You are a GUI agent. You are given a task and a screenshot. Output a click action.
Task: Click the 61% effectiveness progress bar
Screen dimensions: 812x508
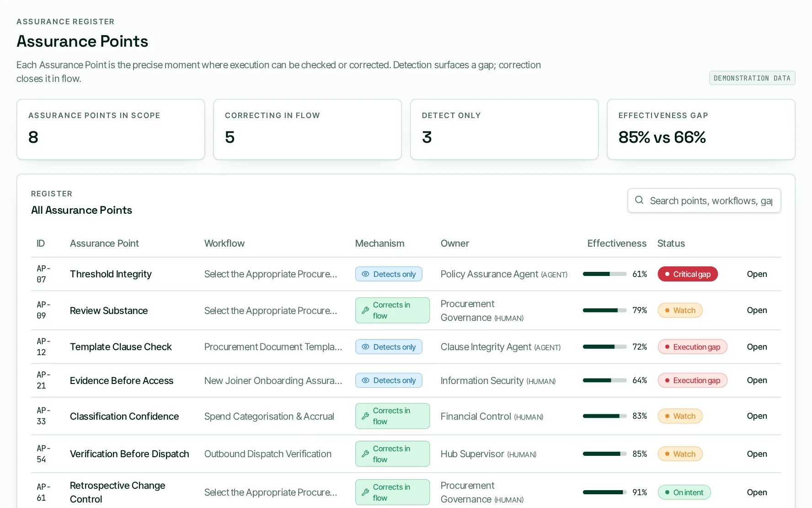604,274
